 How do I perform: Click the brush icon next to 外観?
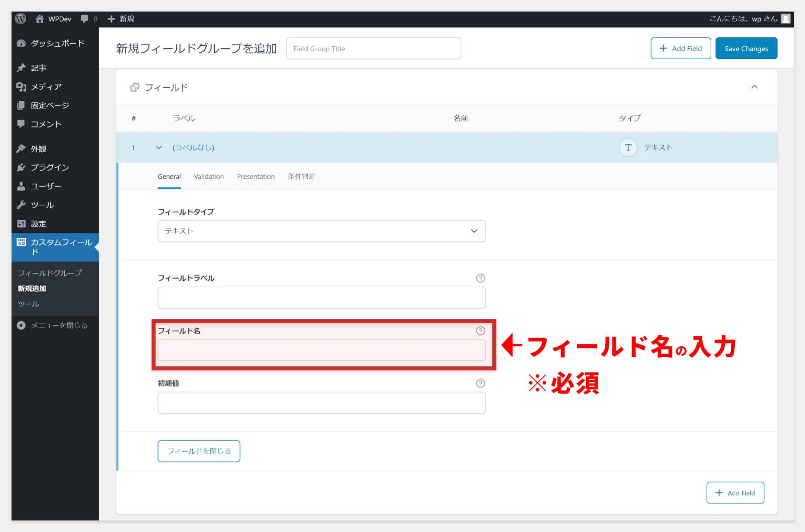coord(21,149)
